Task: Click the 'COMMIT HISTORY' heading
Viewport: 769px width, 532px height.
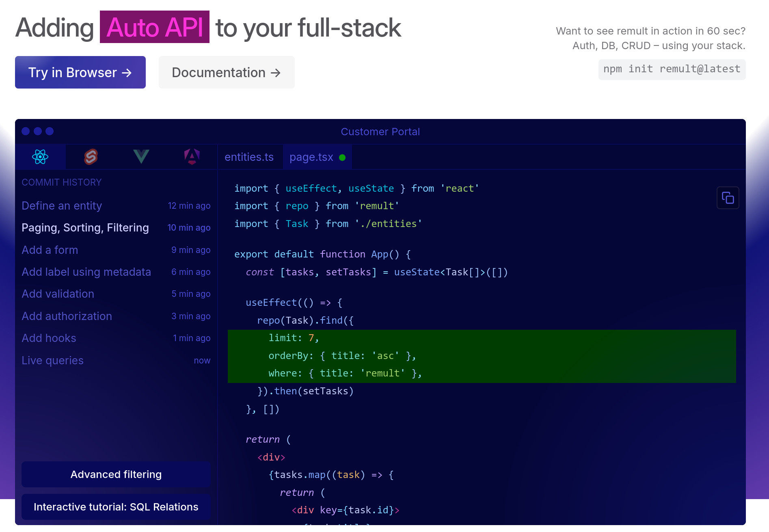Action: (x=62, y=182)
